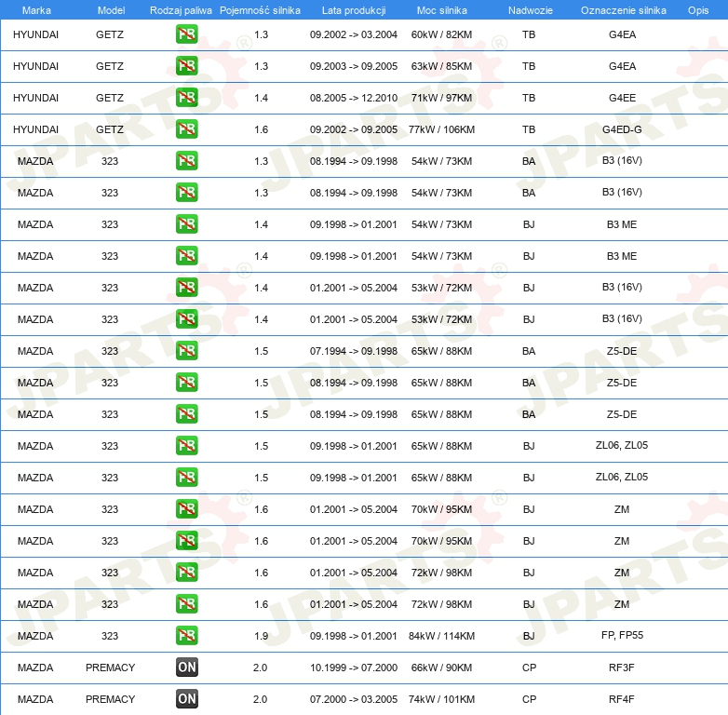Click Z5-DE in the 07.1994 -> 09.1998 row
Viewport: 728px width, 715px height.
click(x=622, y=352)
